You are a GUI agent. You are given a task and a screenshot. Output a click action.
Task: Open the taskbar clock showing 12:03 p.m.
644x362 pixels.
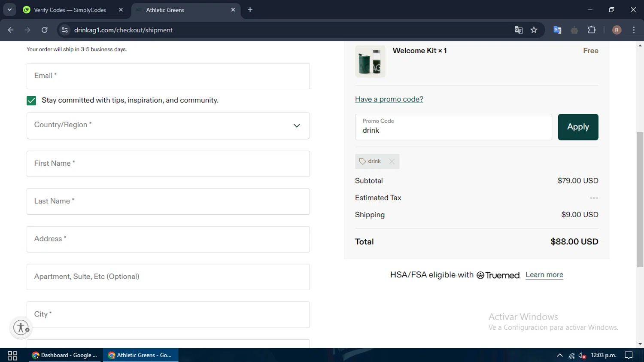point(604,356)
